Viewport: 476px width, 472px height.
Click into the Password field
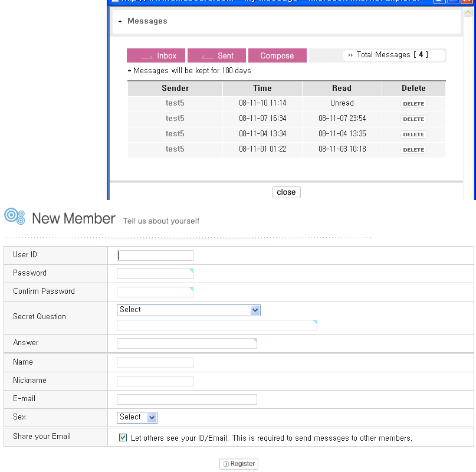pos(155,274)
